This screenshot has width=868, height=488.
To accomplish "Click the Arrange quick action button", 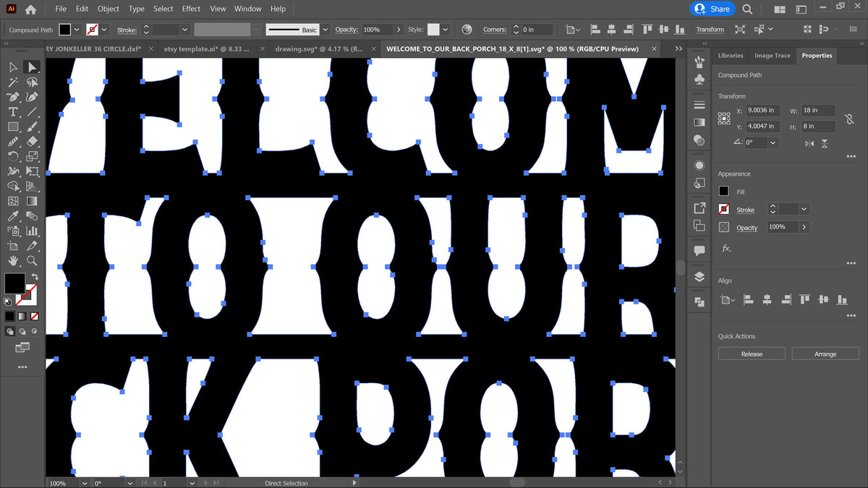I will [x=825, y=354].
